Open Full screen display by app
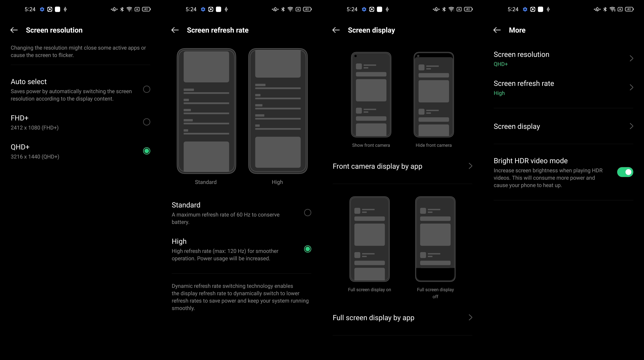The image size is (644, 360). coord(402,318)
